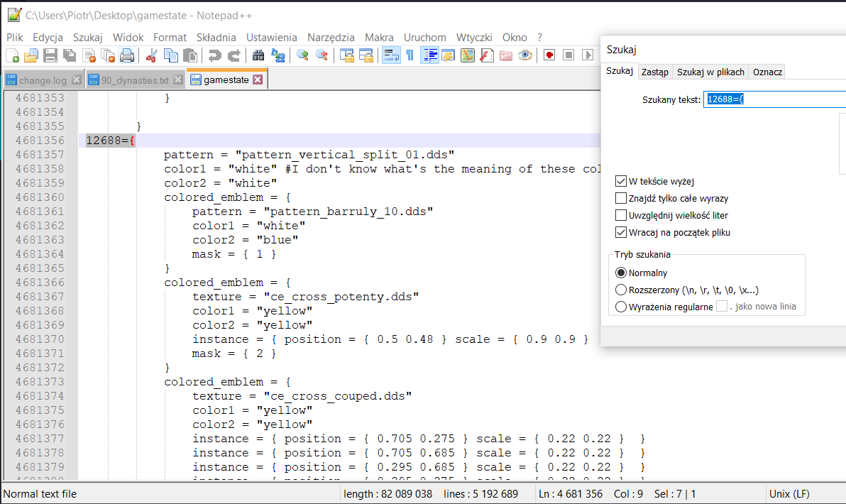This screenshot has height=504, width=846.
Task: Enable "Uwzględnij wielkość liter" checkbox
Action: pyautogui.click(x=621, y=215)
